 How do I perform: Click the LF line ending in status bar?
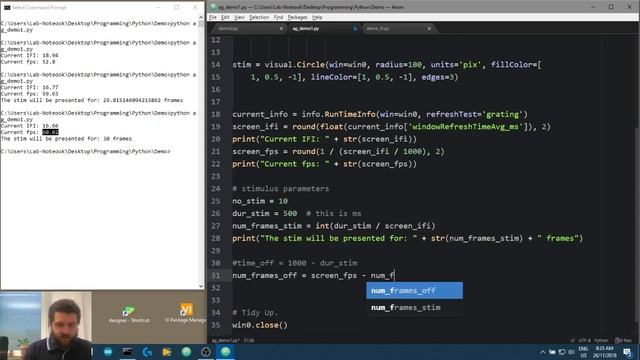tap(572, 340)
